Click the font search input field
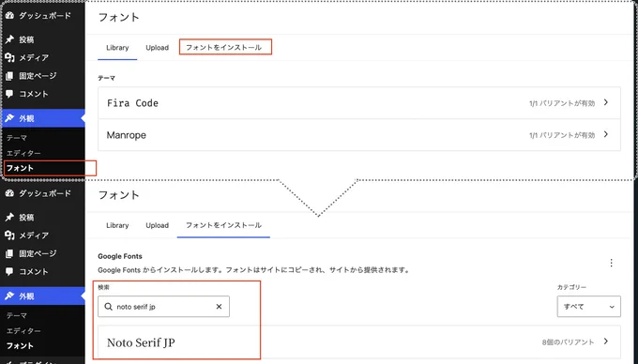The height and width of the screenshot is (364, 638). [163, 307]
